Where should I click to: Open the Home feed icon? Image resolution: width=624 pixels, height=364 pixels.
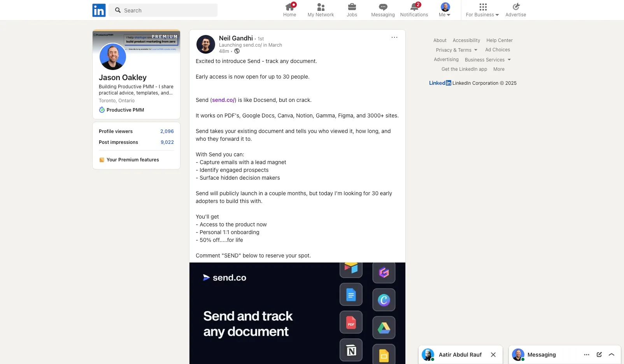(289, 10)
